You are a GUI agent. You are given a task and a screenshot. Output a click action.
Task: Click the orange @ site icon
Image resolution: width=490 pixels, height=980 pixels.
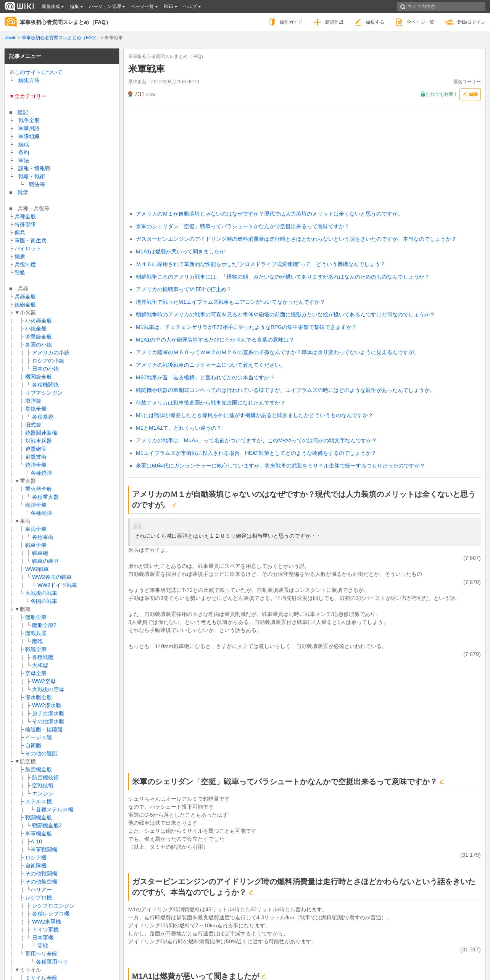[x=10, y=22]
